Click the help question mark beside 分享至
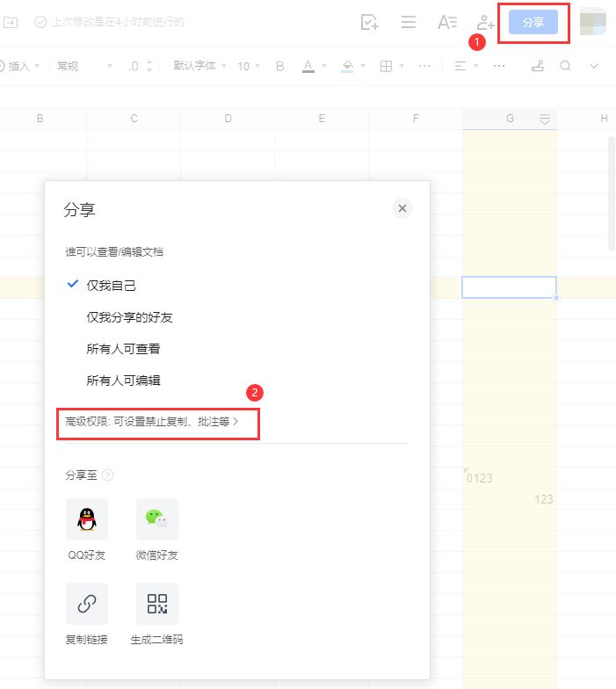 point(107,475)
